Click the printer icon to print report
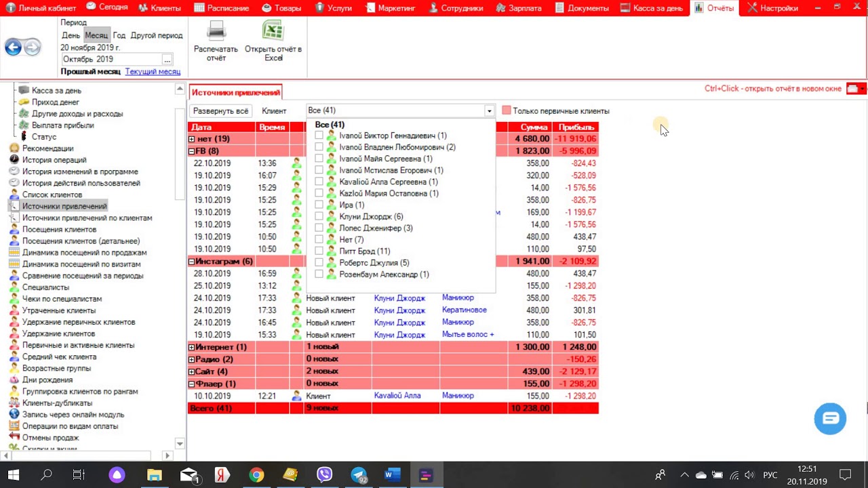The height and width of the screenshot is (488, 868). [x=216, y=31]
